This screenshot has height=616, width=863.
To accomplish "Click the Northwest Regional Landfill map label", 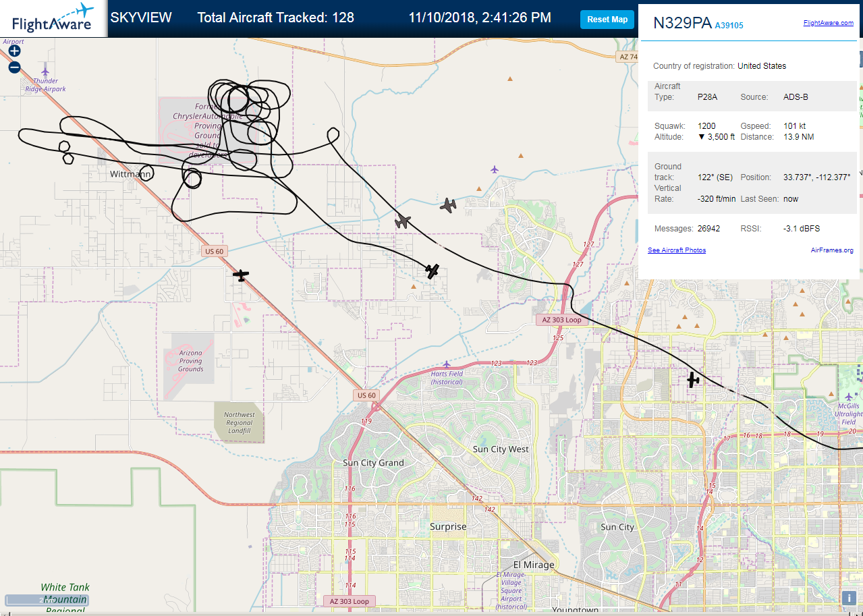I will (x=240, y=423).
